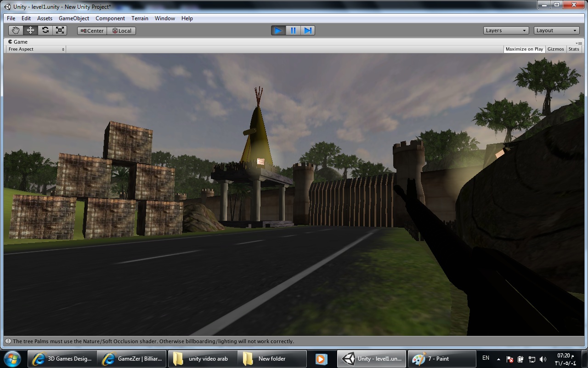Toggle Maximize on Play

[x=524, y=49]
